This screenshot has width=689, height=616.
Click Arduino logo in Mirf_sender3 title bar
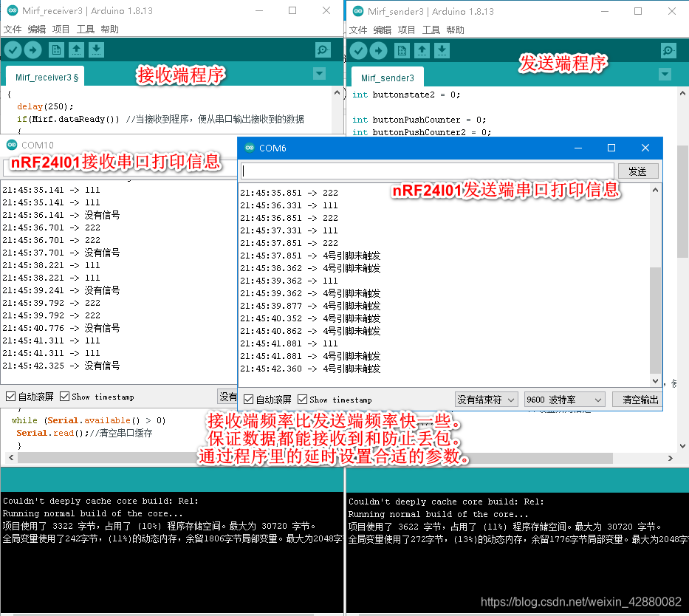(x=358, y=11)
